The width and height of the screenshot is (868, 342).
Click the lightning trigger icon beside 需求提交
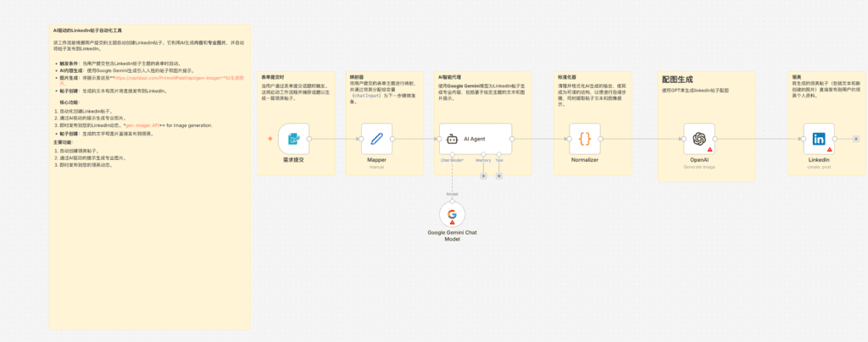click(270, 138)
